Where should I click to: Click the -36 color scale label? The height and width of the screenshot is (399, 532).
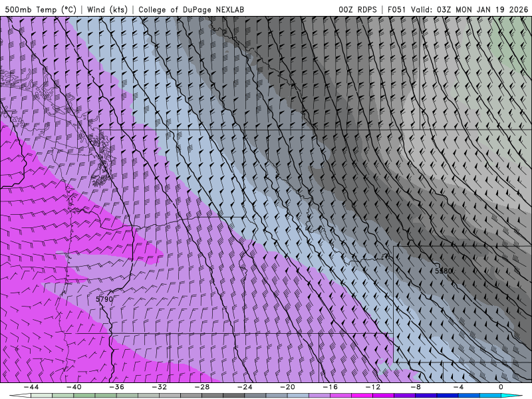(x=117, y=387)
